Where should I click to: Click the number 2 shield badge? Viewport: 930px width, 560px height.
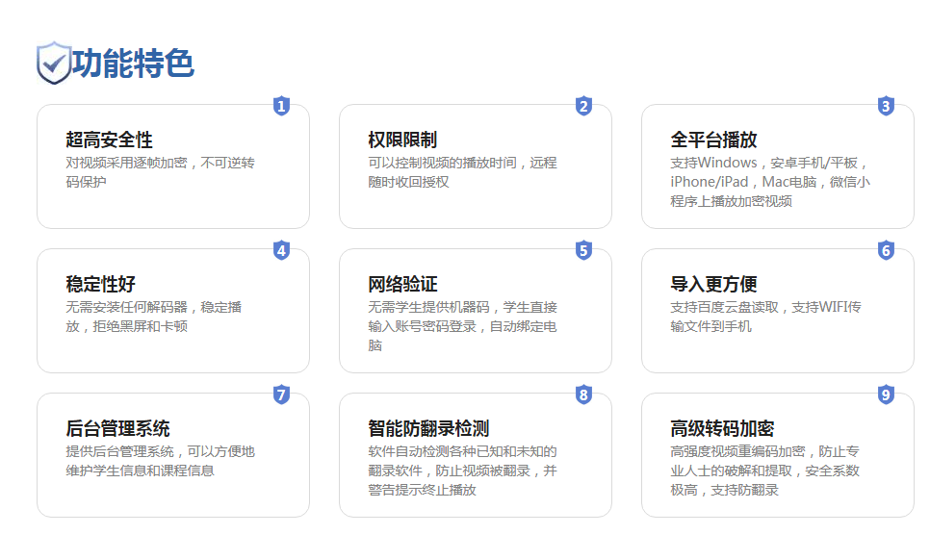[583, 106]
